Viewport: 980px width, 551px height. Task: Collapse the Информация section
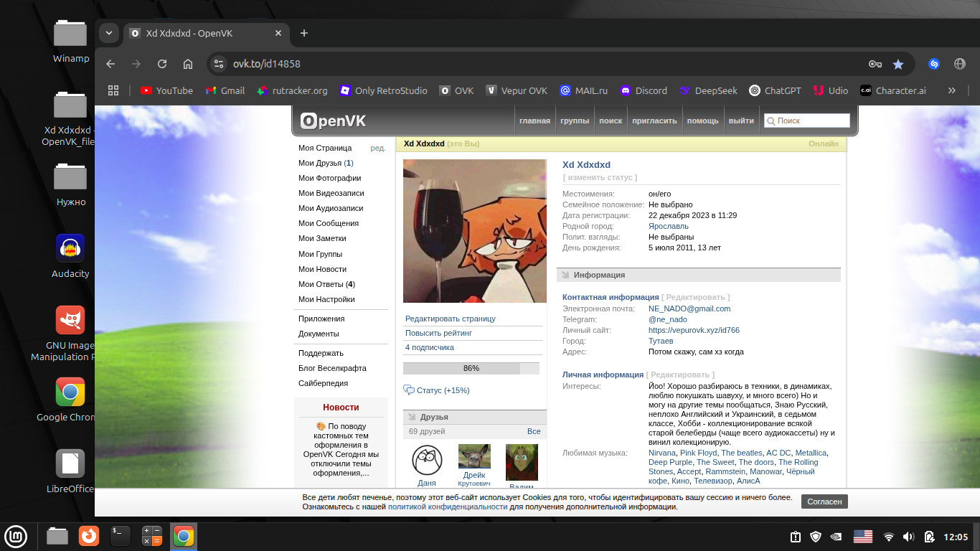598,275
